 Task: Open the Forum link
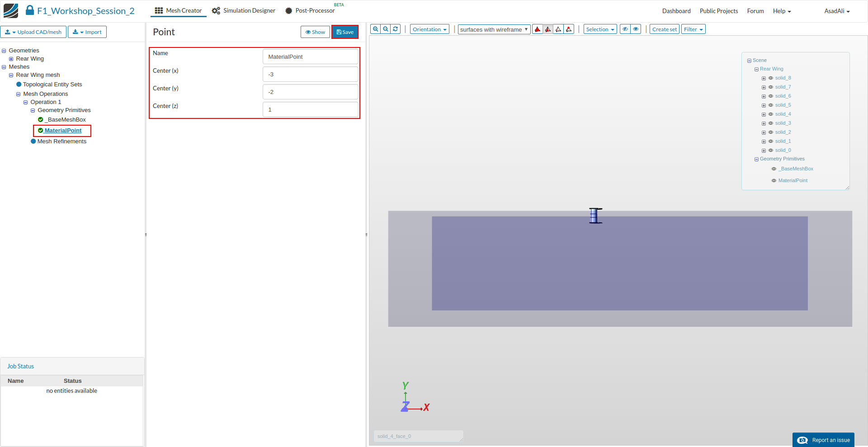[755, 11]
